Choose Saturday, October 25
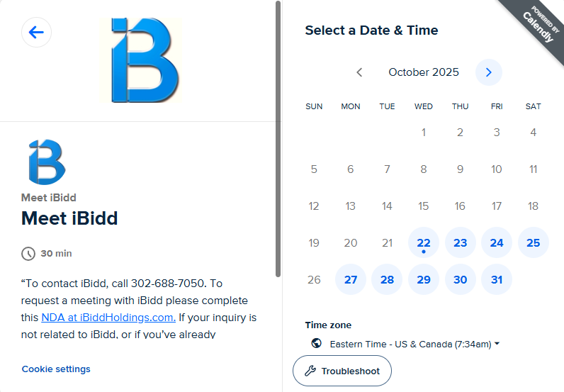 coord(534,243)
